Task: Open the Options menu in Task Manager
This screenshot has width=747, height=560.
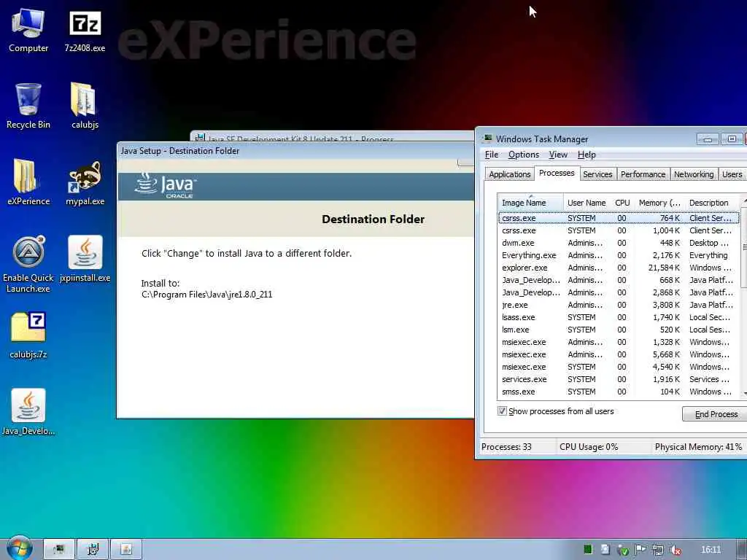Action: 524,155
